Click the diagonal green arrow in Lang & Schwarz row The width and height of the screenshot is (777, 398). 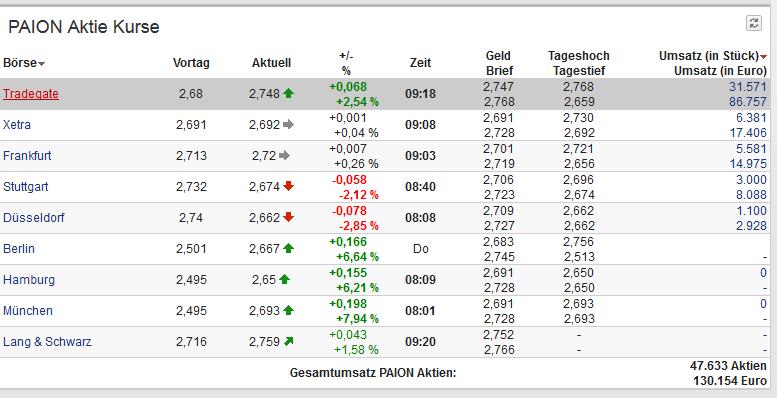tap(288, 341)
